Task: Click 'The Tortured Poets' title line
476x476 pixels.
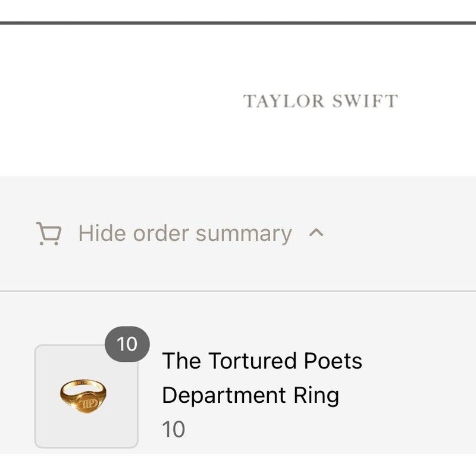Action: [x=262, y=361]
